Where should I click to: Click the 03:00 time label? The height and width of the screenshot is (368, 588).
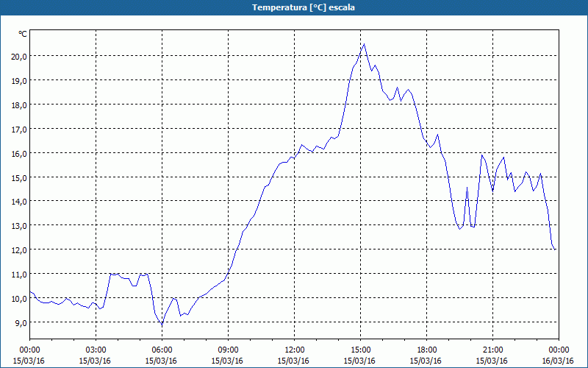(96, 350)
